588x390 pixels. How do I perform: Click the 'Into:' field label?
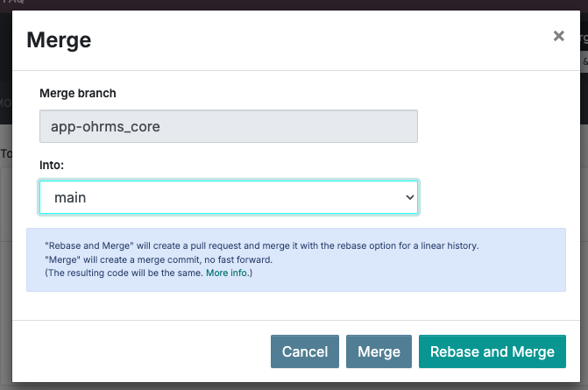(54, 164)
